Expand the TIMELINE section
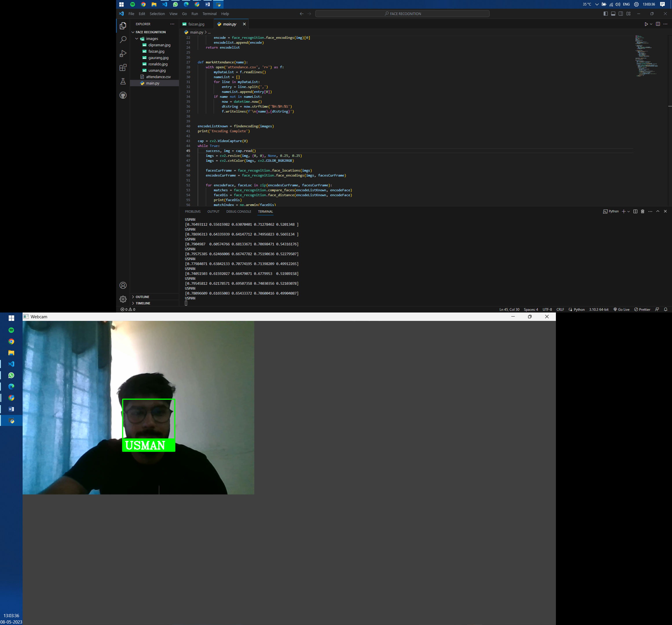This screenshot has width=672, height=625. coord(143,303)
